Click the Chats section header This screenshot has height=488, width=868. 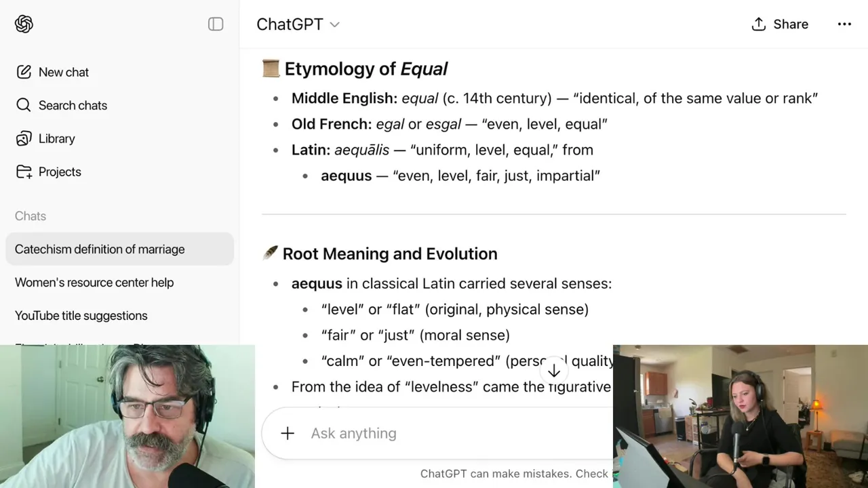pyautogui.click(x=31, y=216)
